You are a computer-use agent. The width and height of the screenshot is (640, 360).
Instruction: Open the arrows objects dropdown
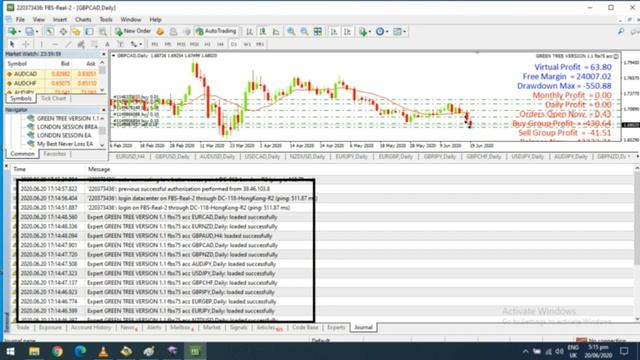pos(136,44)
